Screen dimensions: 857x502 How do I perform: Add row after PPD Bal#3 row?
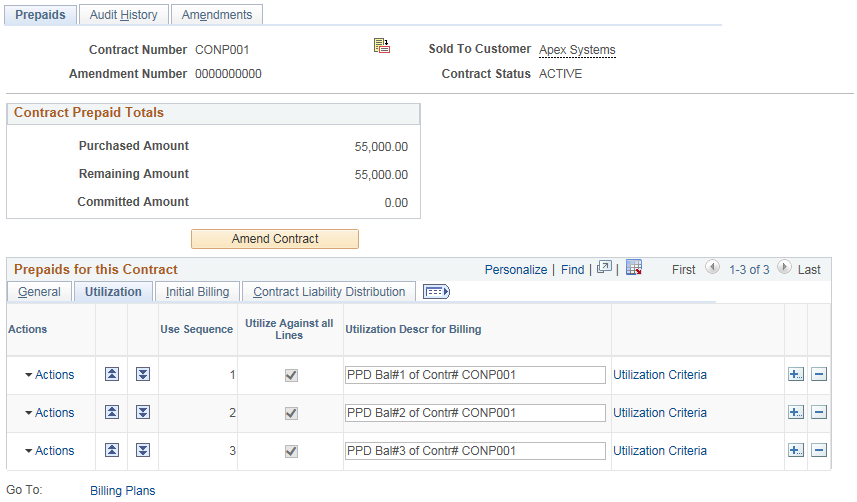[796, 450]
